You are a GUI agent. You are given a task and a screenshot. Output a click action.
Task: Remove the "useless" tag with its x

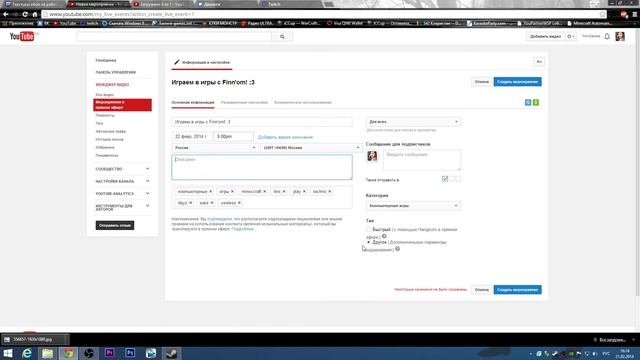point(240,203)
